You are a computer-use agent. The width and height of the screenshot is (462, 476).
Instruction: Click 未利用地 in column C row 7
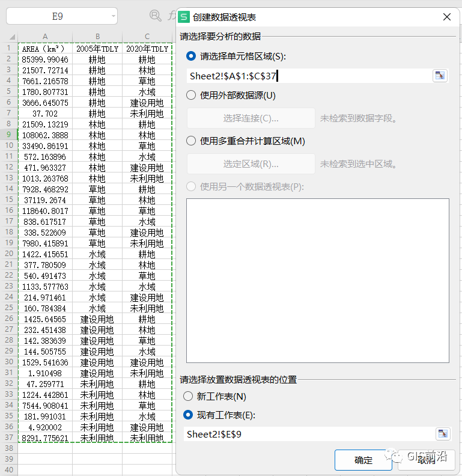[x=147, y=114]
